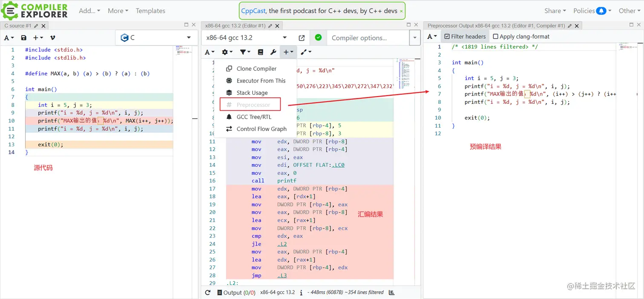The height and width of the screenshot is (299, 644).
Task: Pop out the compiler picker
Action: [x=302, y=38]
